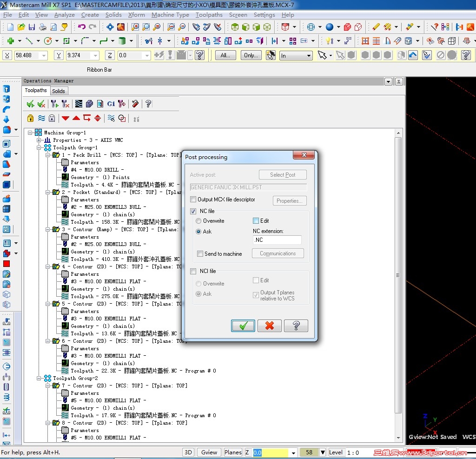
Task: Click the New file icon in toolbar
Action: [x=10, y=27]
